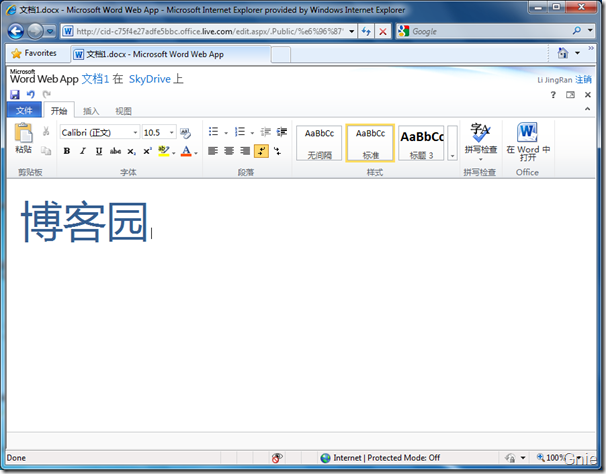Viewport: 606px width, 474px height.
Task: Click the address bar URL field
Action: (209, 31)
